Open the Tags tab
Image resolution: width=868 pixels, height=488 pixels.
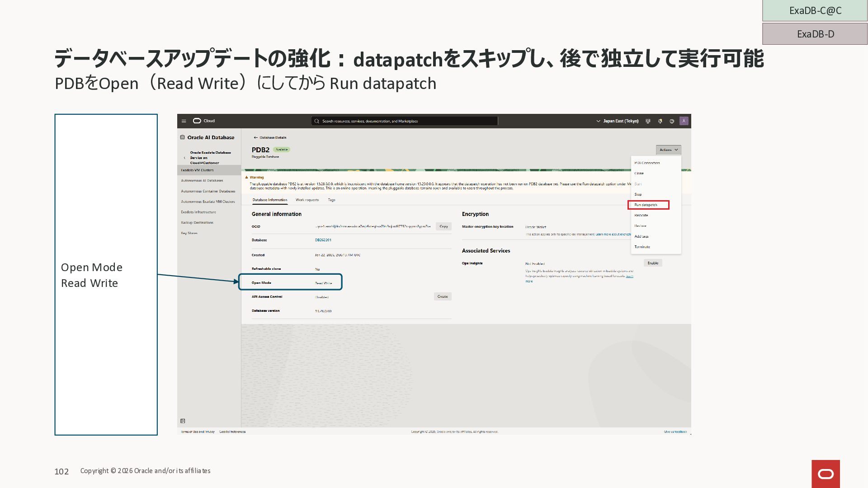point(331,200)
